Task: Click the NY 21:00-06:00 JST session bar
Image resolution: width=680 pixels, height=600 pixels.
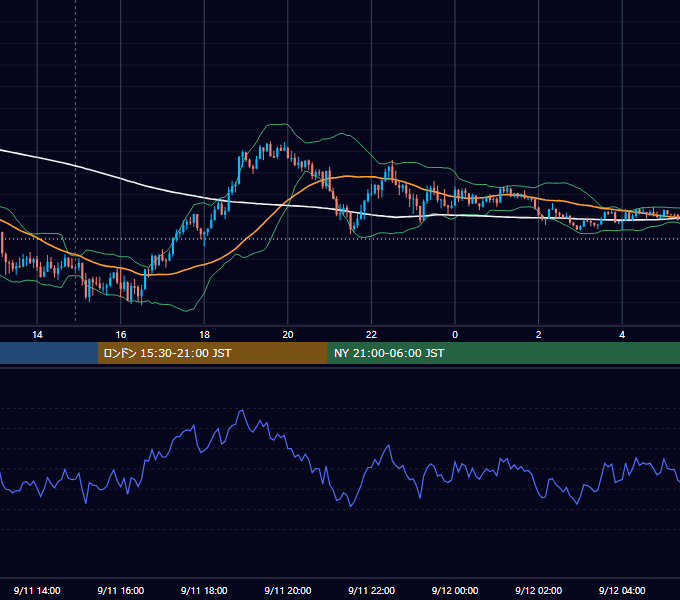Action: [503, 353]
